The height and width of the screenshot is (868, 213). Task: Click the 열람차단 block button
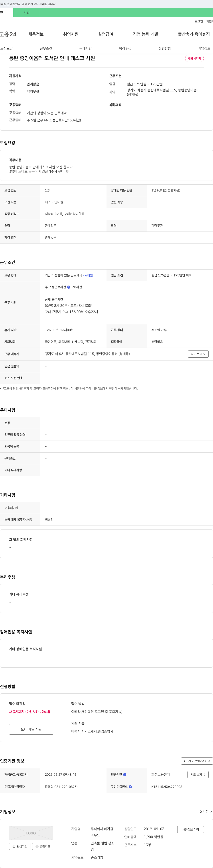pos(43,846)
